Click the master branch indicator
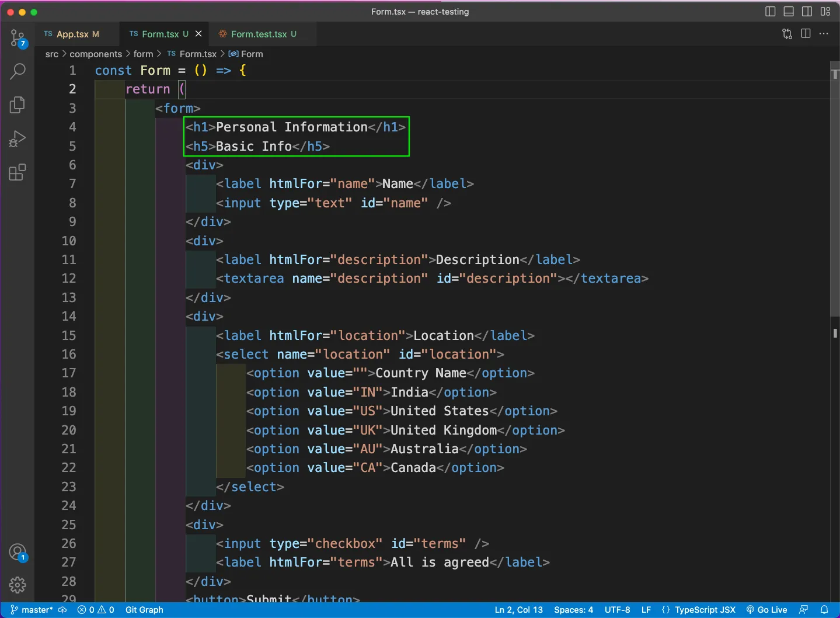 pos(32,610)
